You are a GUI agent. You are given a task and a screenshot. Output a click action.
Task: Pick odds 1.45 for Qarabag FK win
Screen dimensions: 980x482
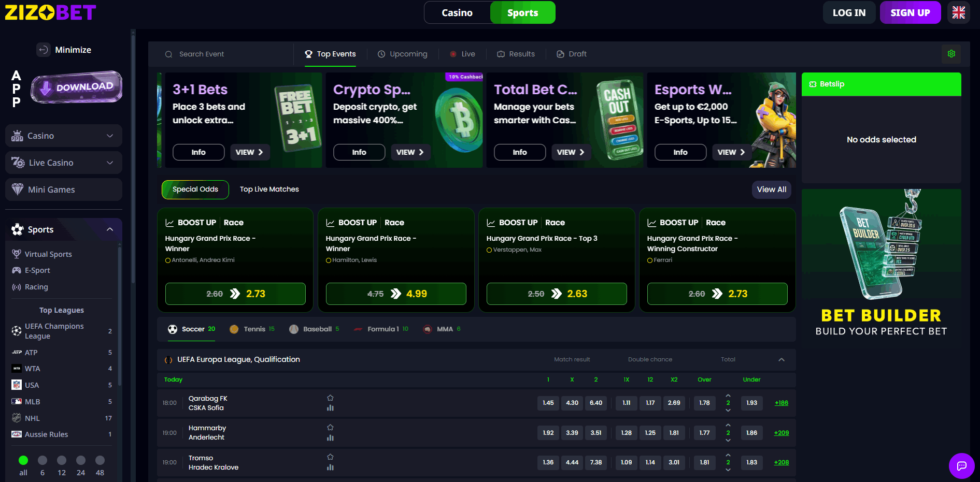[548, 403]
